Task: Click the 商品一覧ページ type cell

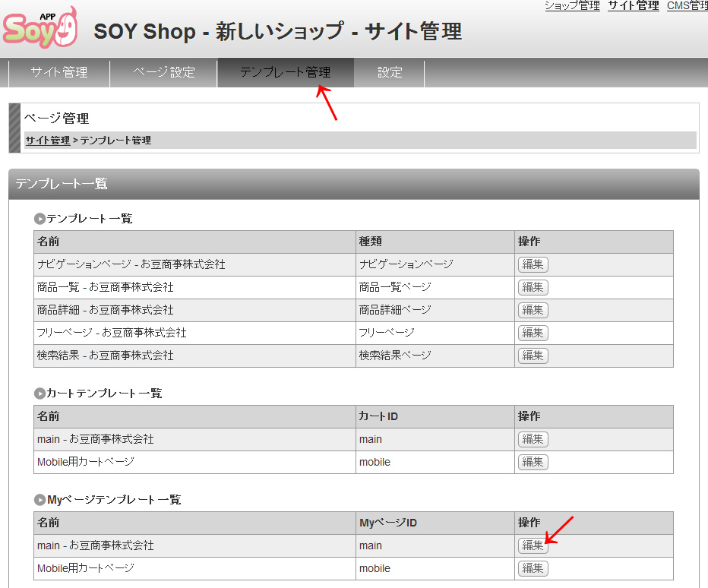Action: (435, 287)
